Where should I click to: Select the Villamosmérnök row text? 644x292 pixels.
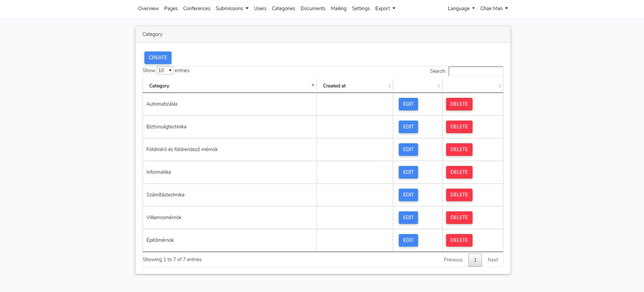[x=164, y=217]
